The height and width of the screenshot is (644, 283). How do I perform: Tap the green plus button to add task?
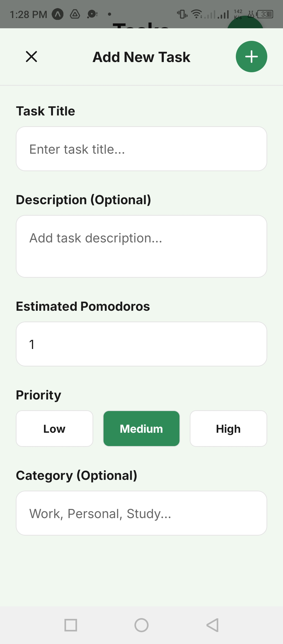click(251, 57)
